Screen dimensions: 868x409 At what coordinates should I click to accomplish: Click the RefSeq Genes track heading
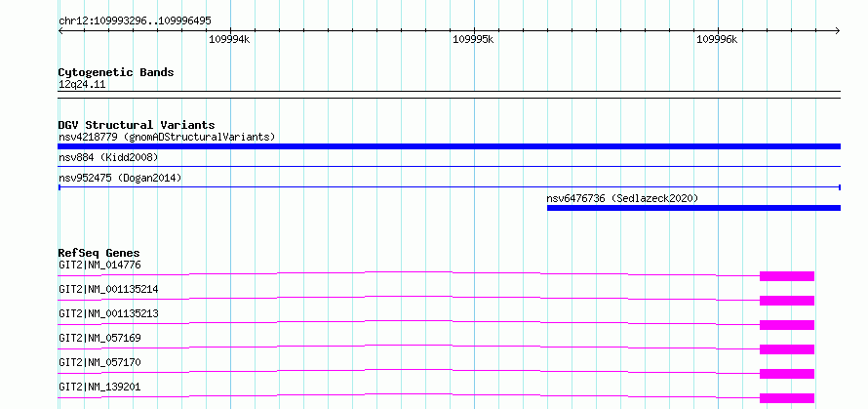[x=99, y=254]
